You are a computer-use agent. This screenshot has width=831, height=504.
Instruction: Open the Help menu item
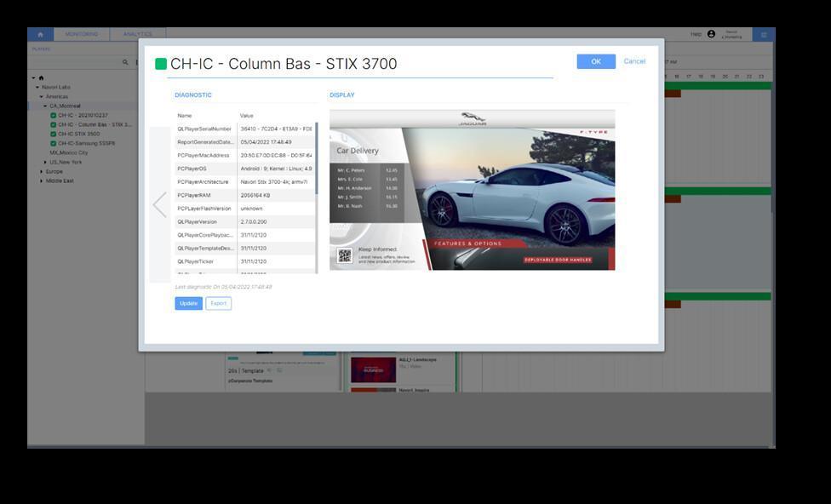(x=696, y=34)
